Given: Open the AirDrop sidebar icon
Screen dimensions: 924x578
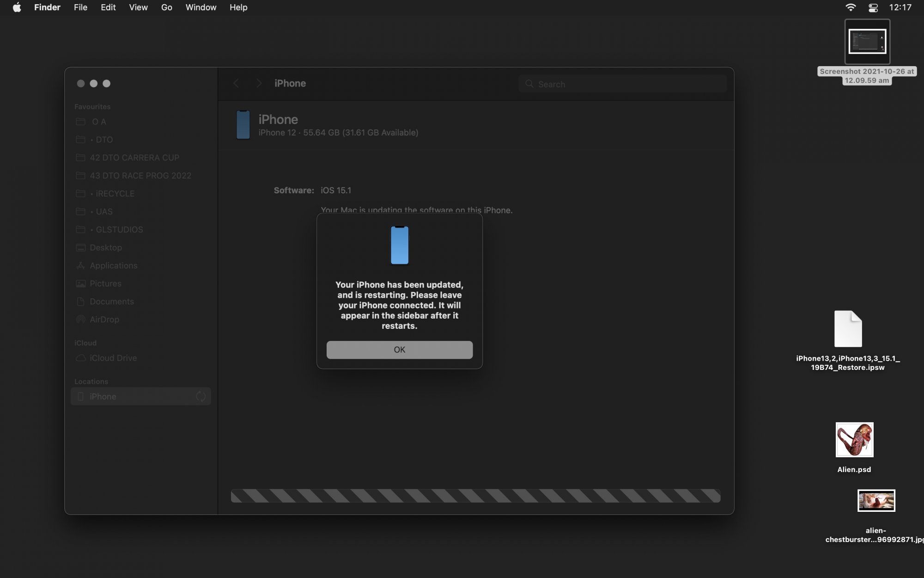Looking at the screenshot, I should click(x=80, y=319).
